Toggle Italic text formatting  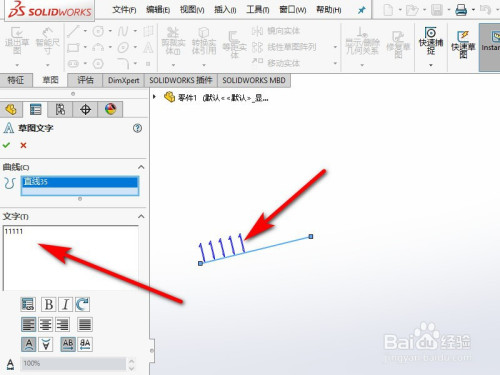66,304
